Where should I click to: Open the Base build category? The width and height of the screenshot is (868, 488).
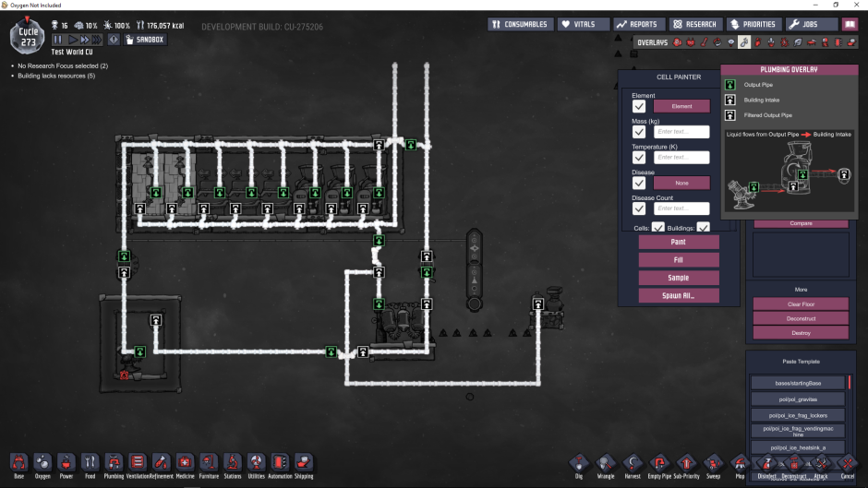pyautogui.click(x=18, y=466)
